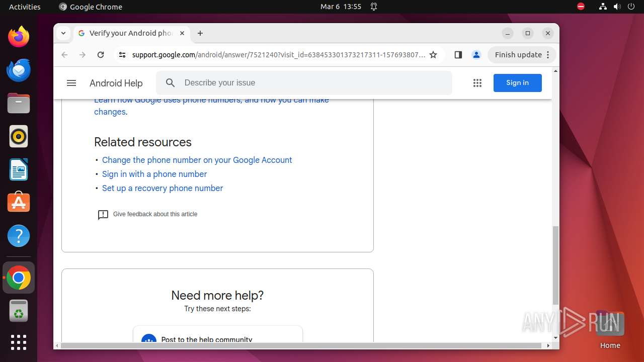Click the search magnifier icon
The height and width of the screenshot is (362, 644).
click(171, 83)
